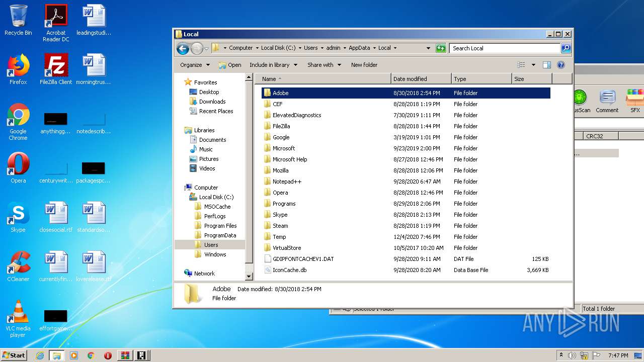Click the Local Disk (C:) breadcrumb
This screenshot has height=362, width=644.
278,48
